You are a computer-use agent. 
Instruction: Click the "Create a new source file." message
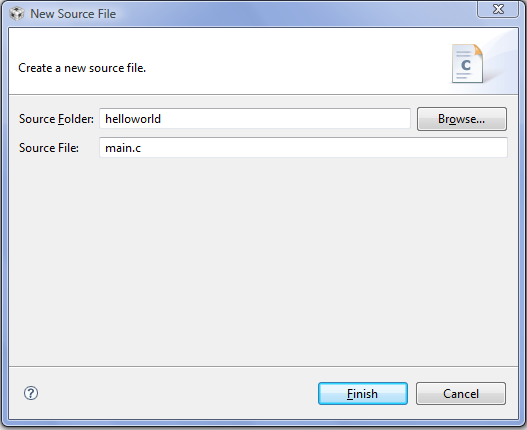click(x=82, y=68)
